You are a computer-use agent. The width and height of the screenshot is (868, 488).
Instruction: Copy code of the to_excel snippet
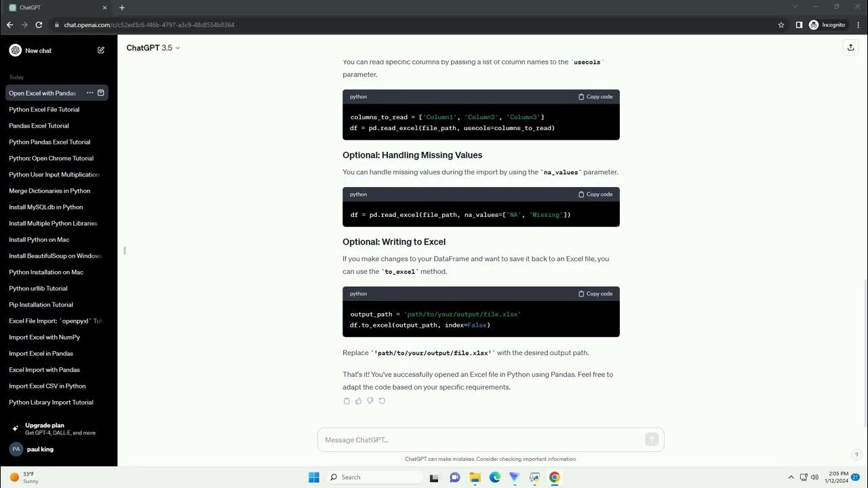[595, 293]
